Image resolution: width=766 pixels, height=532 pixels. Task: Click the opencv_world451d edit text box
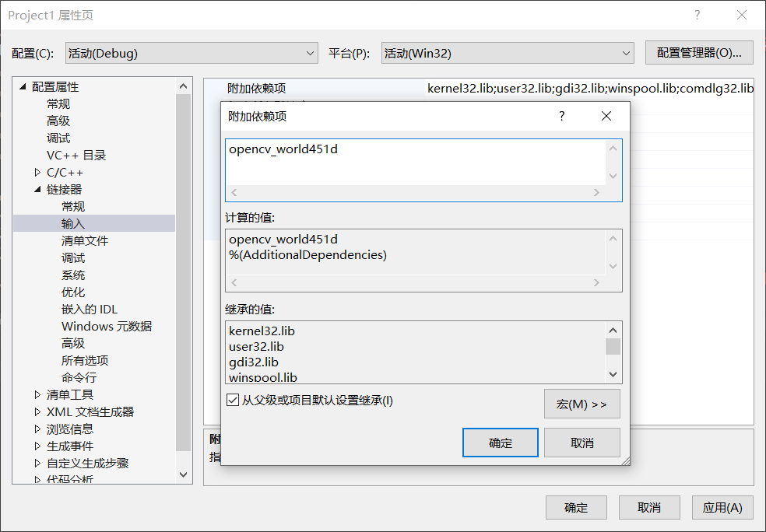(x=416, y=163)
